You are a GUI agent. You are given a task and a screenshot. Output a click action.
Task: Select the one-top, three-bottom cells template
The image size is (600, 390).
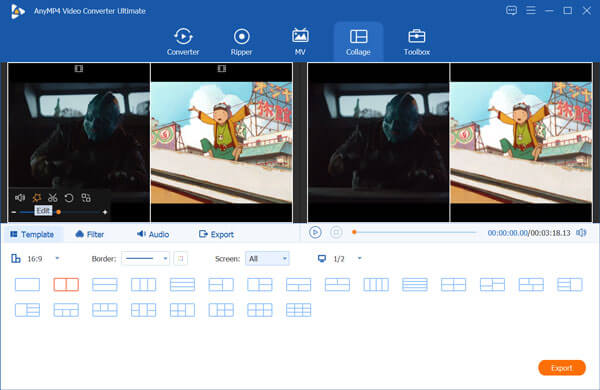[x=66, y=310]
